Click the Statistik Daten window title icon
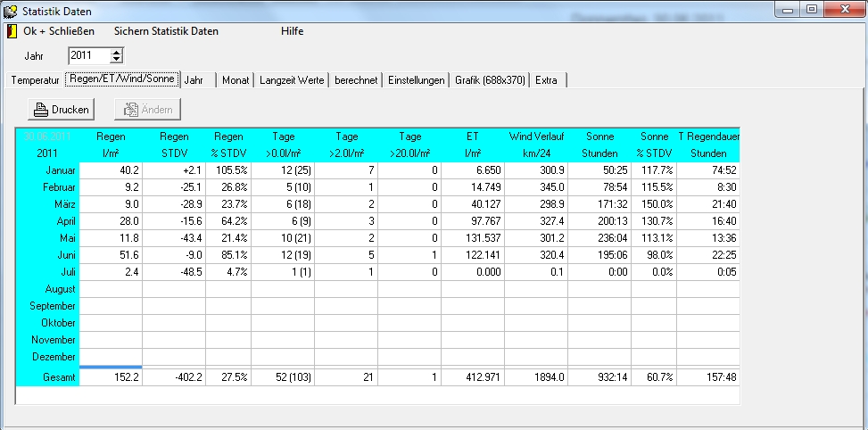The height and width of the screenshot is (430, 868). tap(11, 10)
